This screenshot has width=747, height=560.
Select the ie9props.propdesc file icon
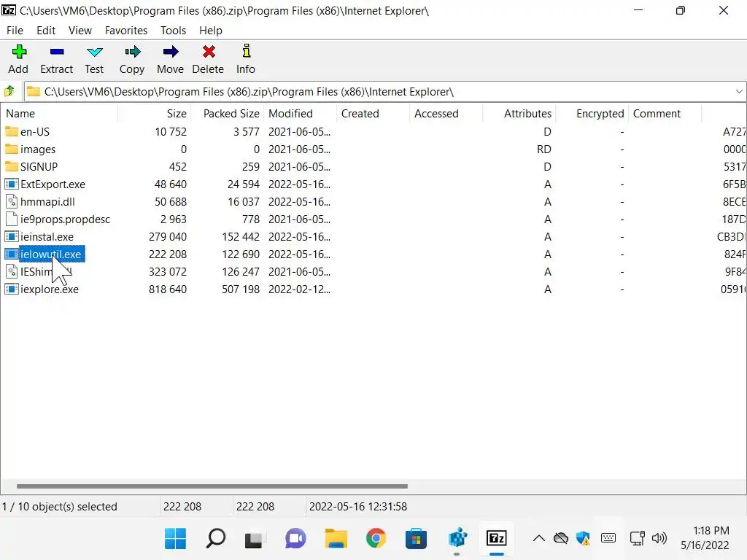pyautogui.click(x=12, y=219)
